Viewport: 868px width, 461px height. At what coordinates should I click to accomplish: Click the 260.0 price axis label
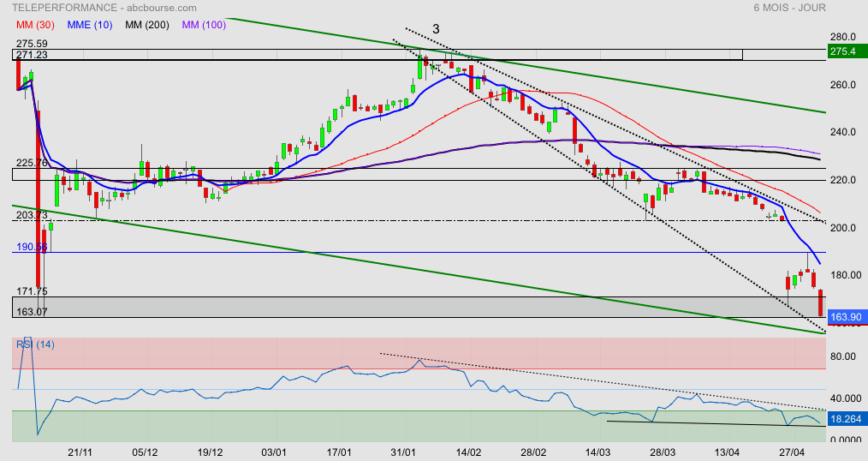(x=842, y=85)
